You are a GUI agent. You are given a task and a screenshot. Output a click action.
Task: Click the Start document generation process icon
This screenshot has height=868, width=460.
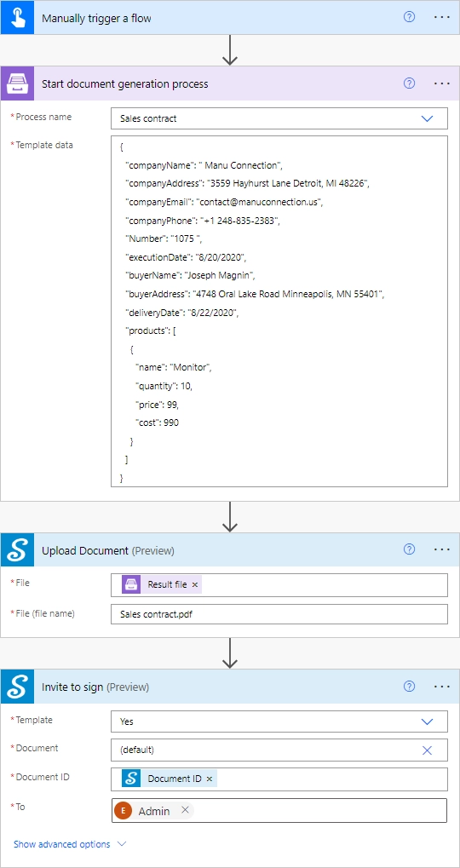[17, 83]
